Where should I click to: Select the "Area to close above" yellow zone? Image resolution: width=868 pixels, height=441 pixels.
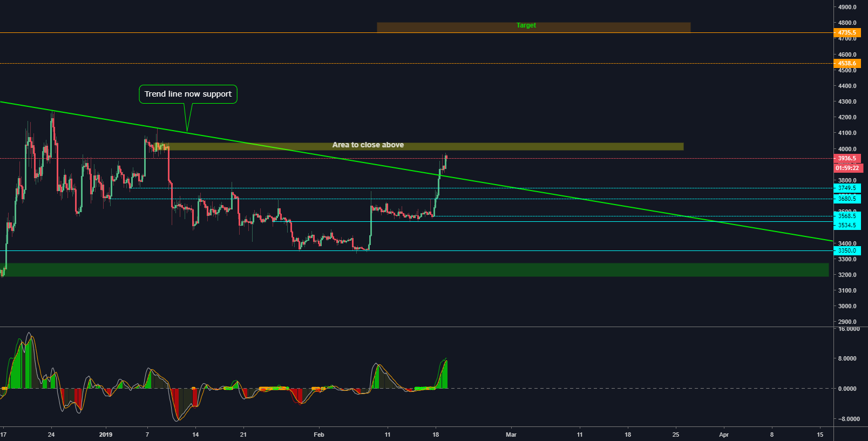[368, 145]
